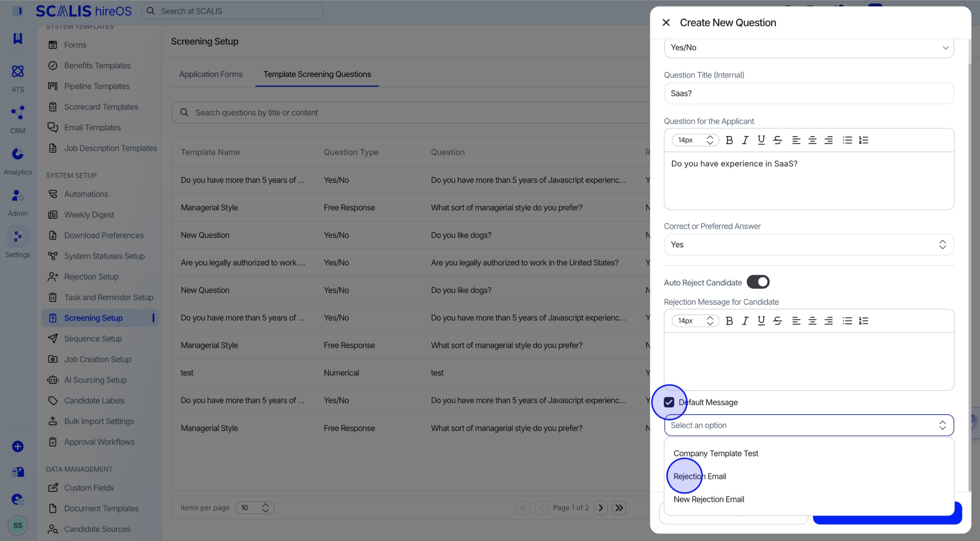The height and width of the screenshot is (541, 980).
Task: Click Italic in the Rejection Message toolbar
Action: pos(745,321)
